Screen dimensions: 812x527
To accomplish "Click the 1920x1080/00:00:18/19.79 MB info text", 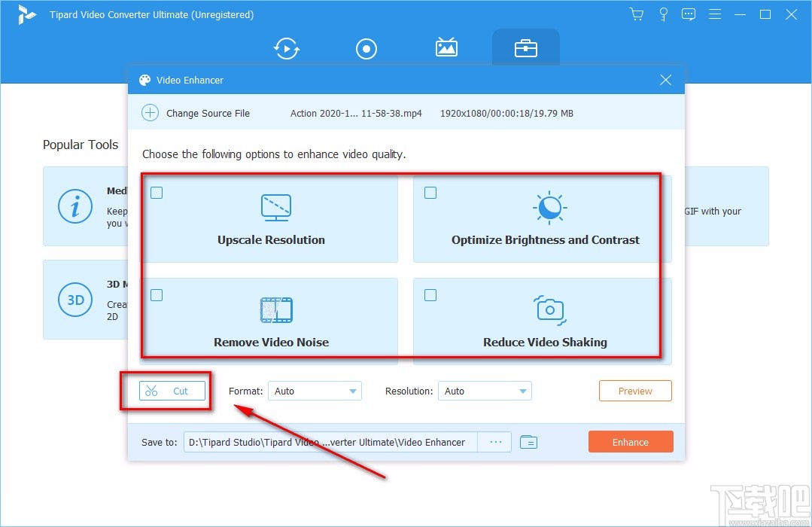I will coord(506,113).
